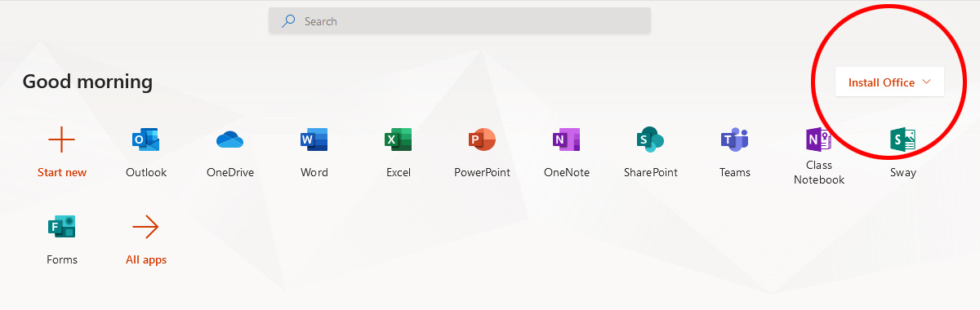
Task: Launch the Sway app icon
Action: (x=902, y=140)
